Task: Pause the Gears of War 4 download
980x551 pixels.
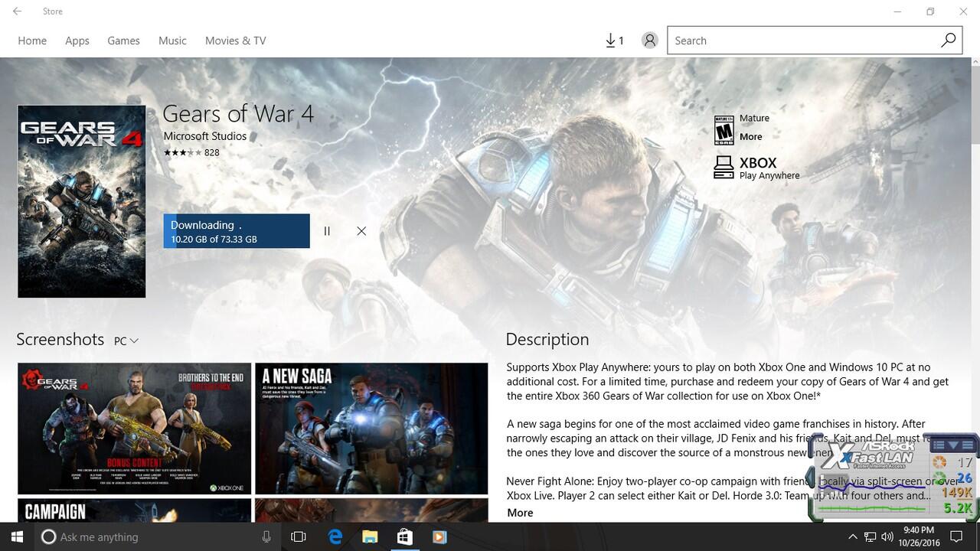Action: (327, 231)
